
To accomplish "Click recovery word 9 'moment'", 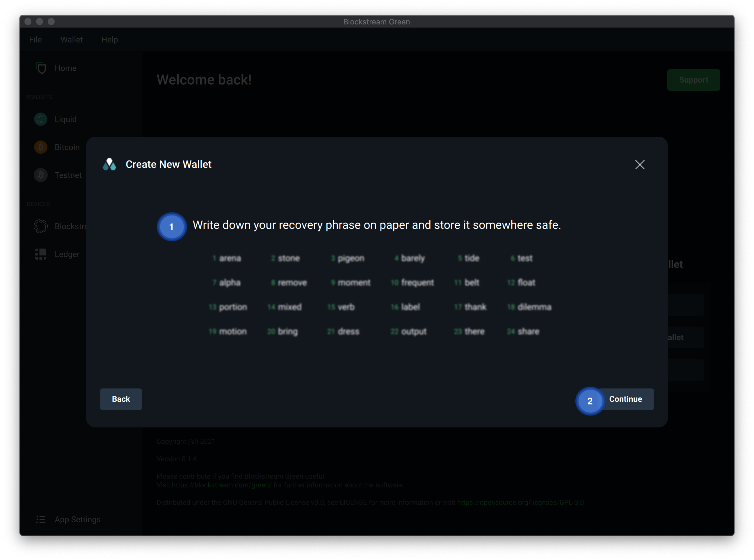I will [354, 283].
